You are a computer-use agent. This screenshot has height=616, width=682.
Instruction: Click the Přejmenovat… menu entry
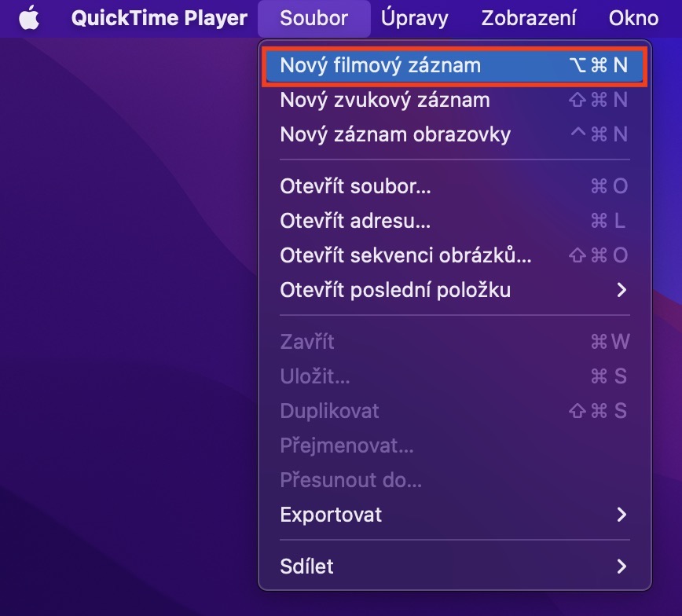(346, 445)
